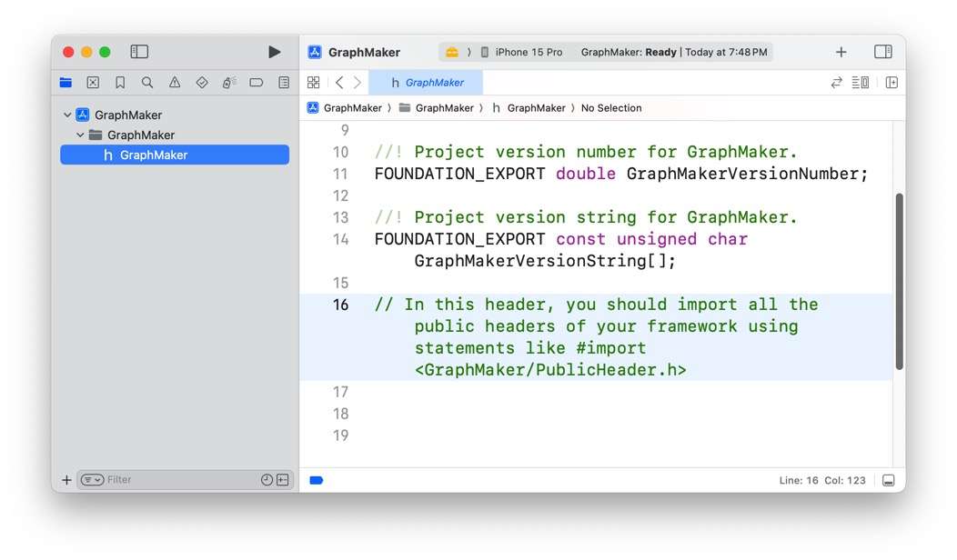Toggle the left navigator sidebar
Viewport: 957px width, 560px height.
pos(139,52)
